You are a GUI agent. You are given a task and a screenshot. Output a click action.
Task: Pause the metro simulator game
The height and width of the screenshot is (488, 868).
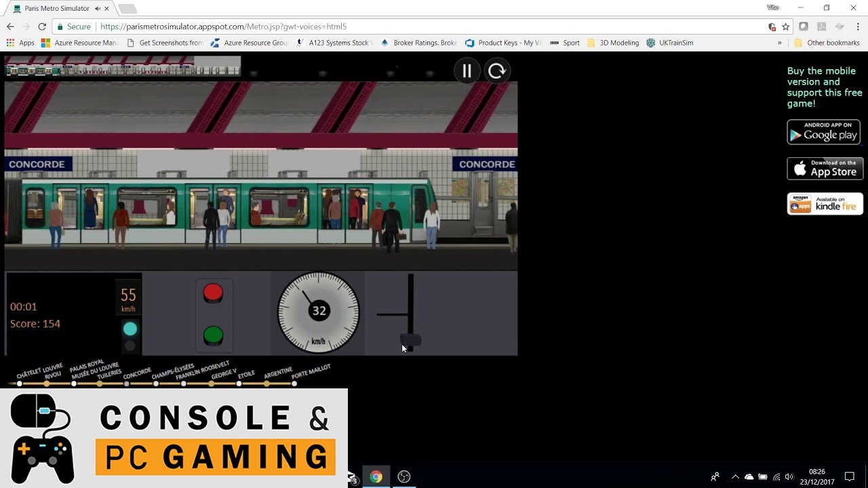467,71
